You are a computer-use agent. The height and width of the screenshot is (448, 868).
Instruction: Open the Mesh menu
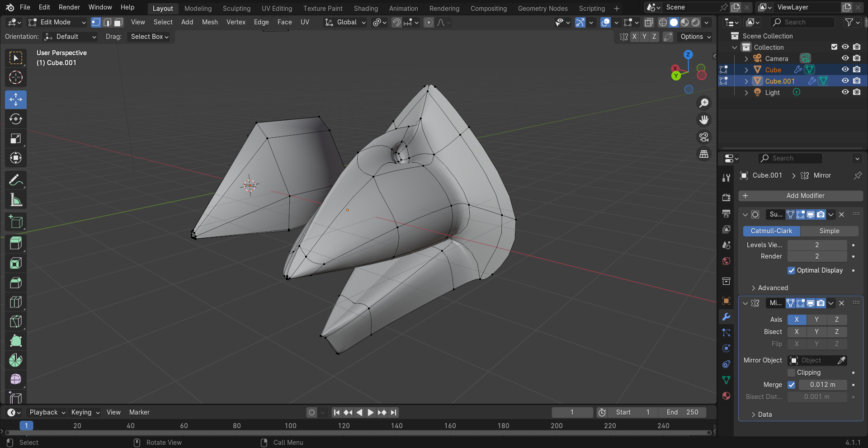coord(210,22)
